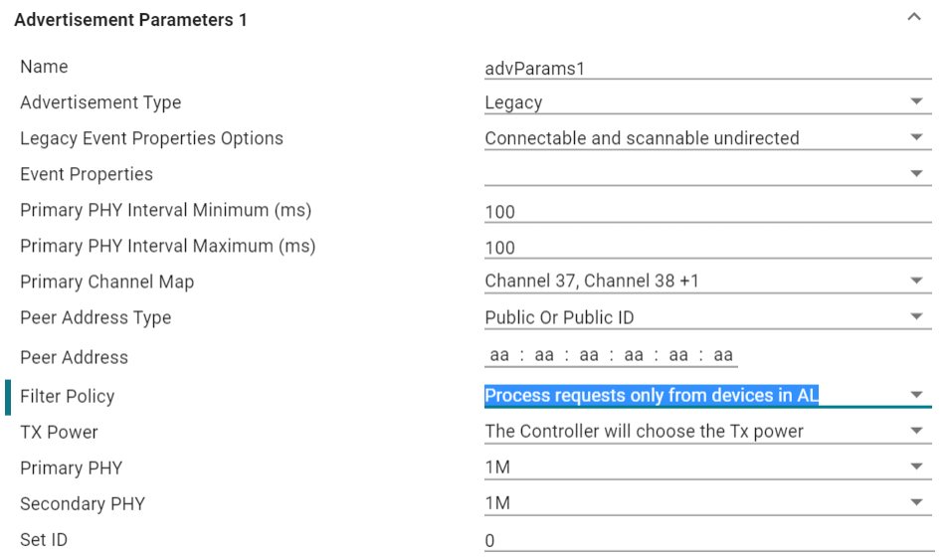952x560 pixels.
Task: Click the Set ID input field
Action: [706, 540]
